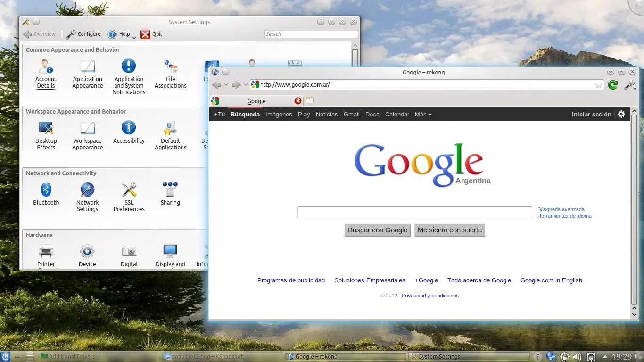Open Google options gear menu

point(621,114)
